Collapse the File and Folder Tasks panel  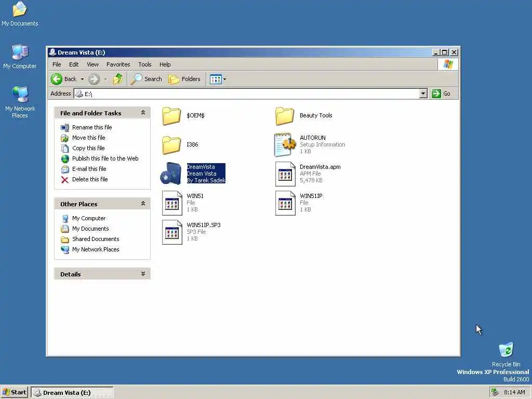point(143,113)
